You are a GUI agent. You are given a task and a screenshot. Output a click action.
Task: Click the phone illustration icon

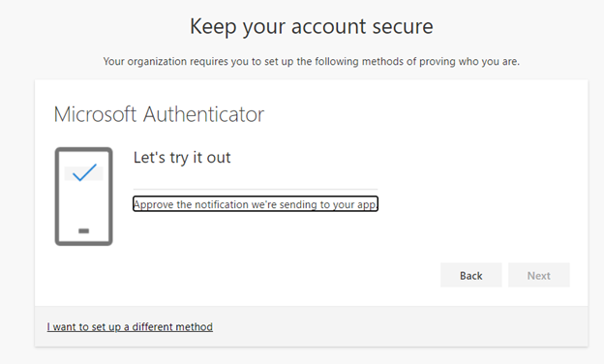pos(83,197)
